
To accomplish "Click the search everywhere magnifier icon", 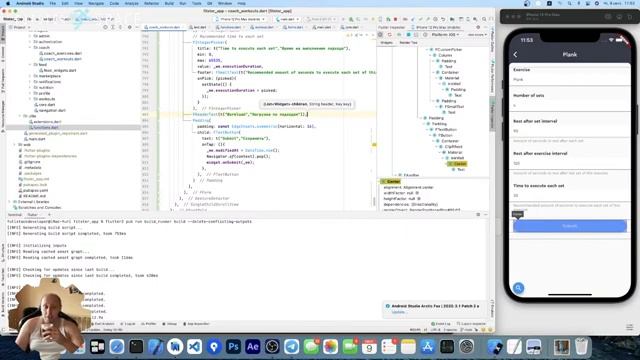I will tap(484, 19).
